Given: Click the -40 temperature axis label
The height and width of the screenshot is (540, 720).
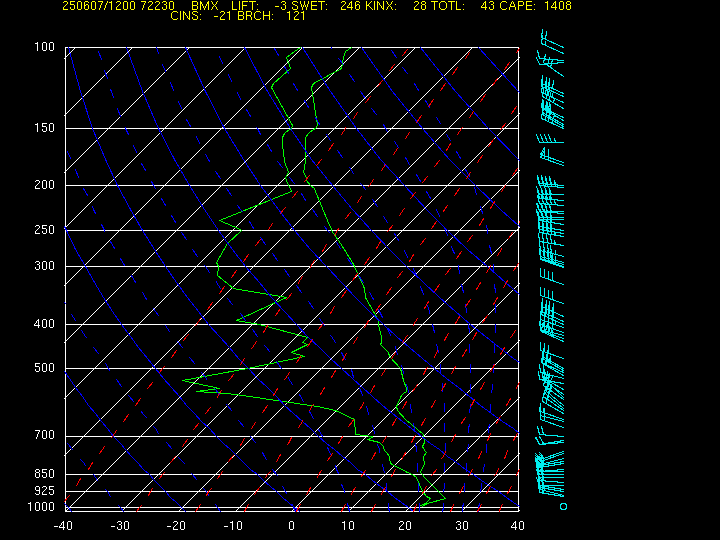Looking at the screenshot, I should (x=63, y=526).
